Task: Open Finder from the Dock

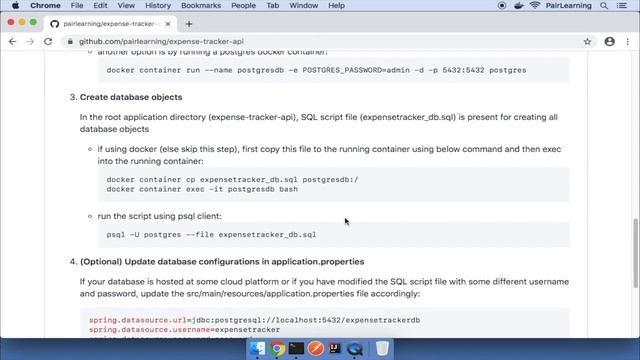Action: (x=257, y=349)
